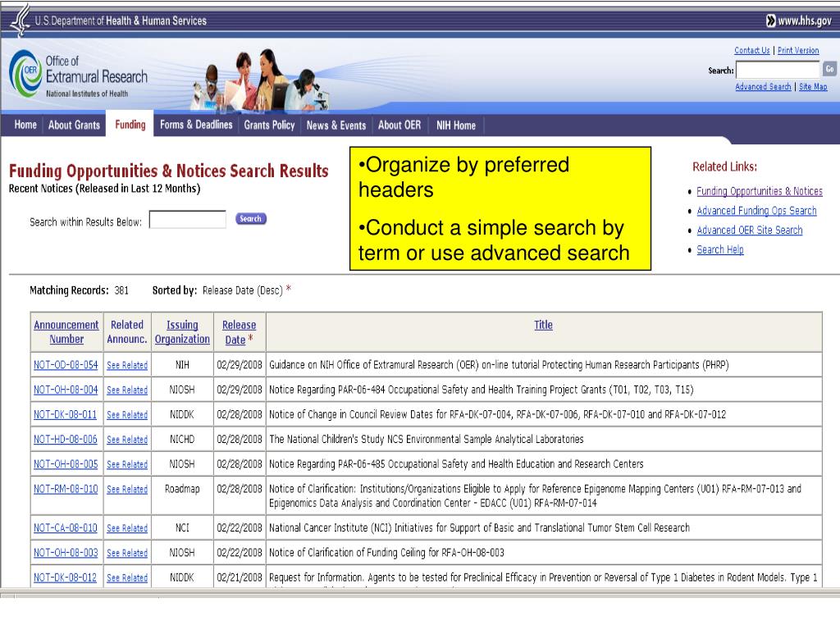The height and width of the screenshot is (630, 840).
Task: Open the NIH Home tab
Action: 456,125
